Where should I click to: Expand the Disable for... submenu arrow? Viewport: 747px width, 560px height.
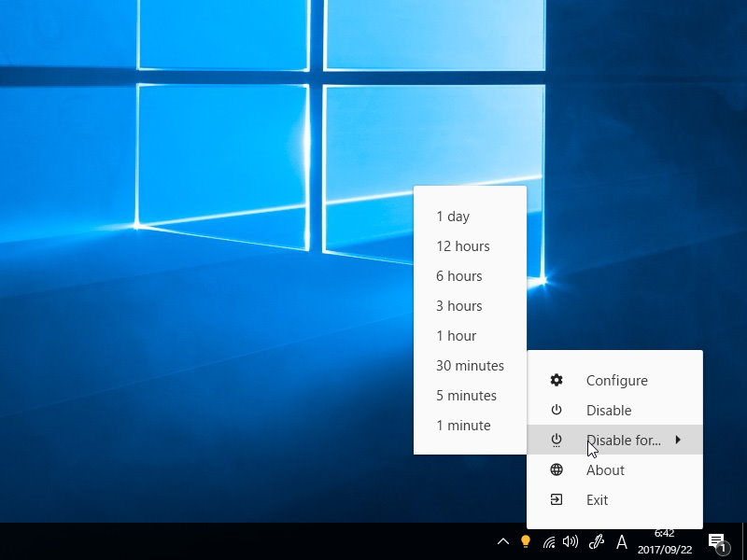tap(678, 440)
